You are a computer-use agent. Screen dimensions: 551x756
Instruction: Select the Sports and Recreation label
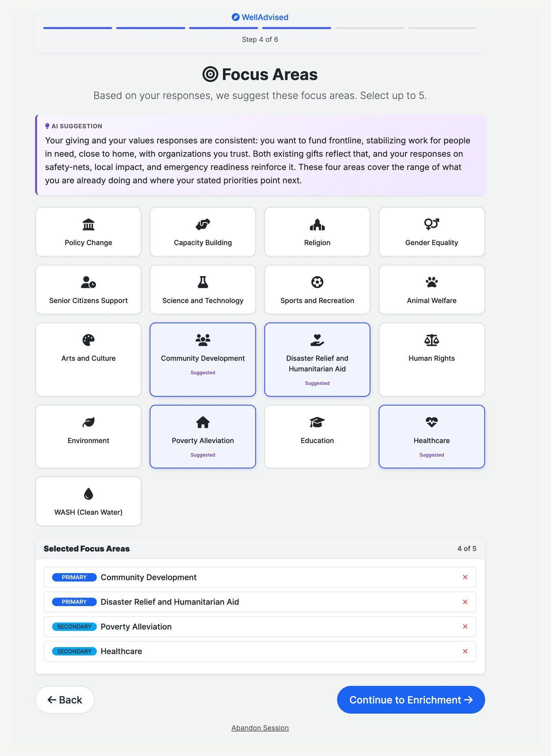(317, 301)
